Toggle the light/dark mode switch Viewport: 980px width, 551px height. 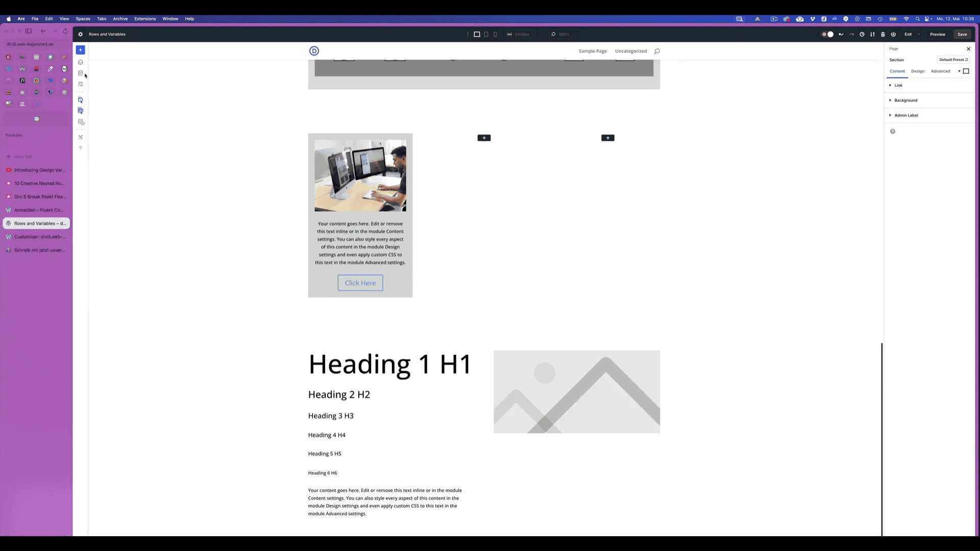[x=827, y=34]
